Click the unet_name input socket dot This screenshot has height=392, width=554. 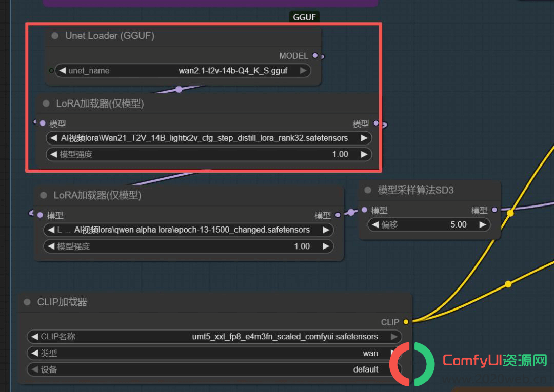click(51, 71)
